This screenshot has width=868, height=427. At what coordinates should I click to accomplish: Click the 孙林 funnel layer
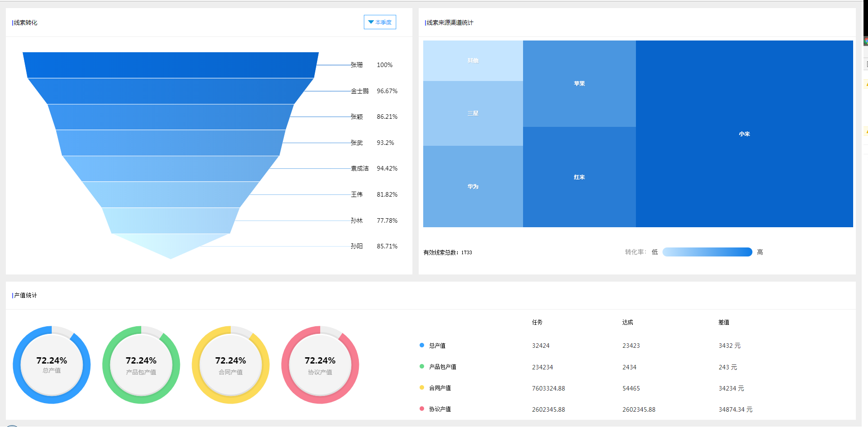[x=171, y=220]
